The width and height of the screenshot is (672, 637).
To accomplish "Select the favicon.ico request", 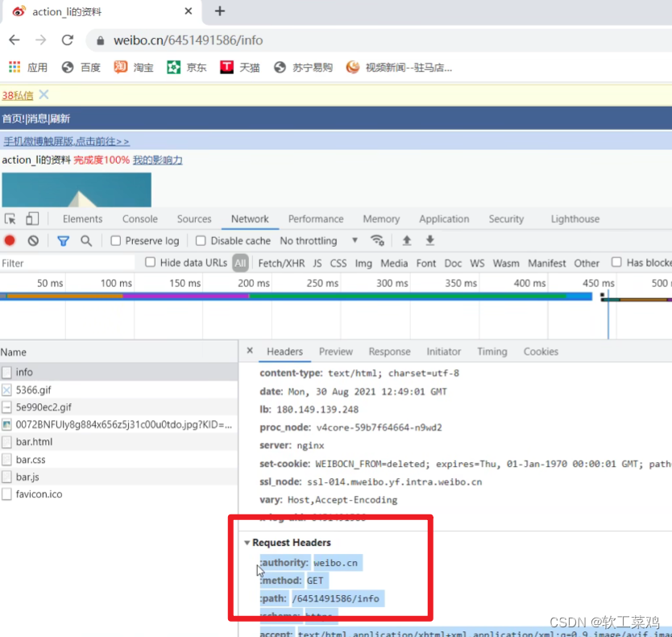I will (x=118, y=494).
